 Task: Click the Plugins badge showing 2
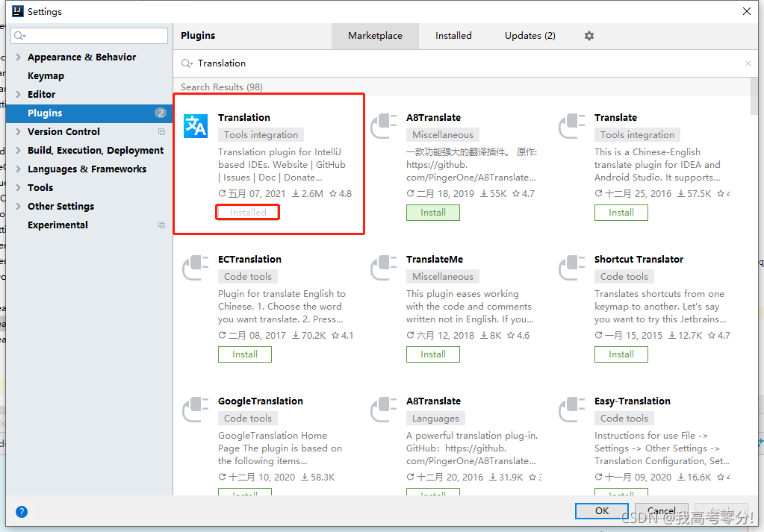(161, 113)
